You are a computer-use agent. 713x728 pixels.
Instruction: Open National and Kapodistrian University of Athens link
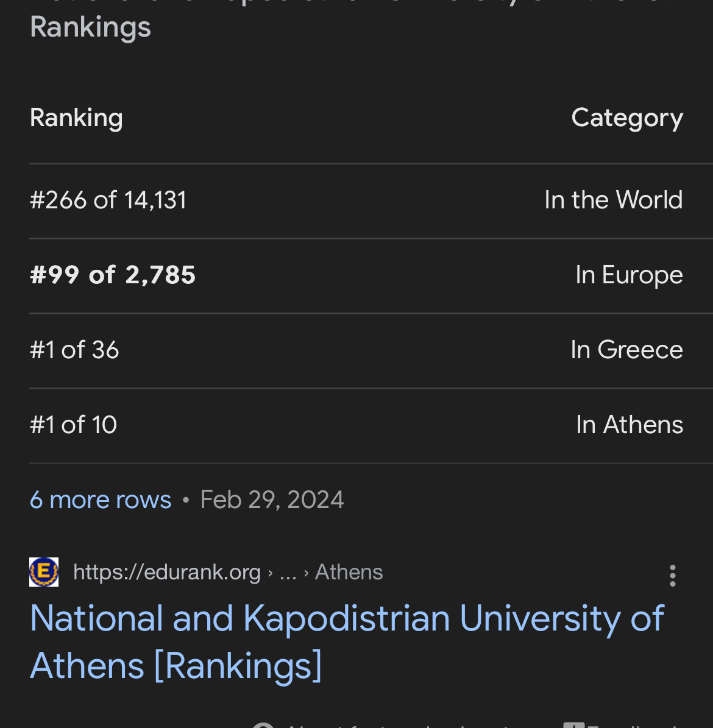(x=346, y=641)
